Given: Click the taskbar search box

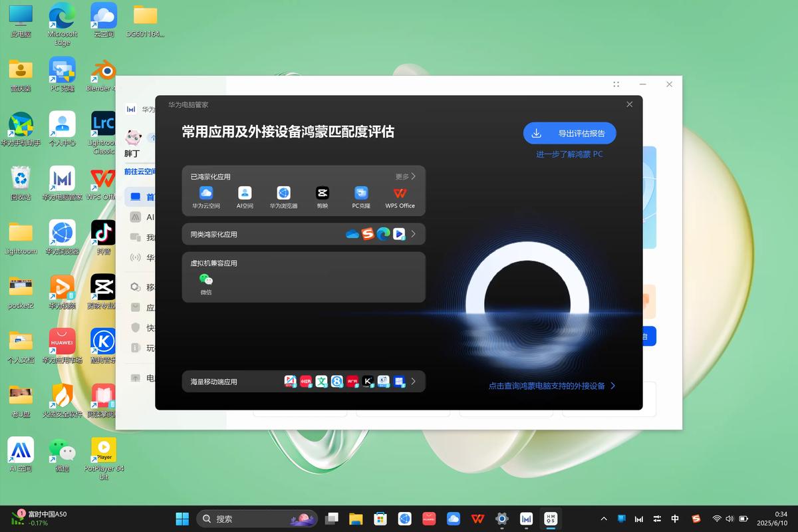Looking at the screenshot, I should point(256,518).
